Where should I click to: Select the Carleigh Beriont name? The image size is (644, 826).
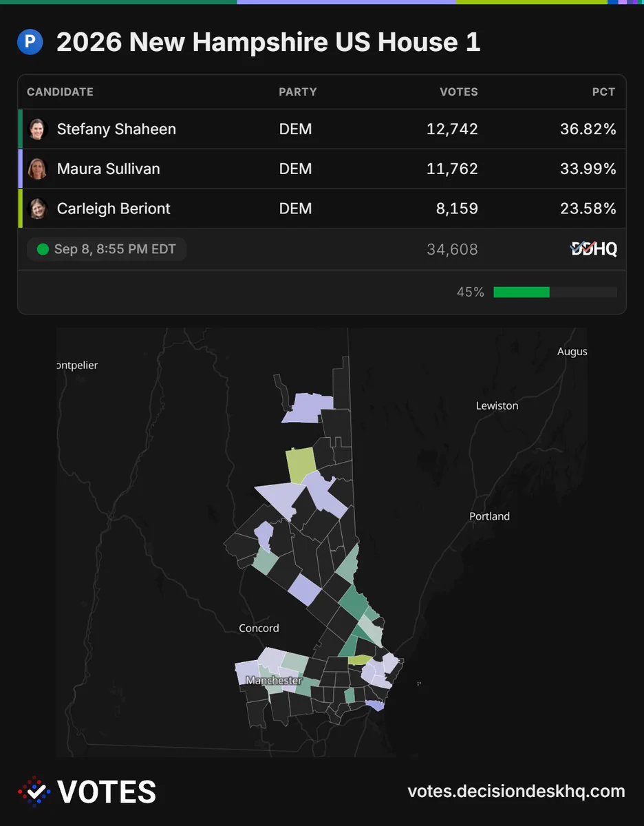click(114, 209)
